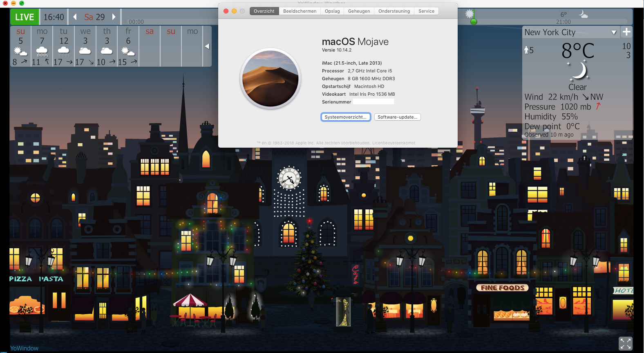This screenshot has width=644, height=353.
Task: Go to next day with right arrow
Action: [114, 17]
